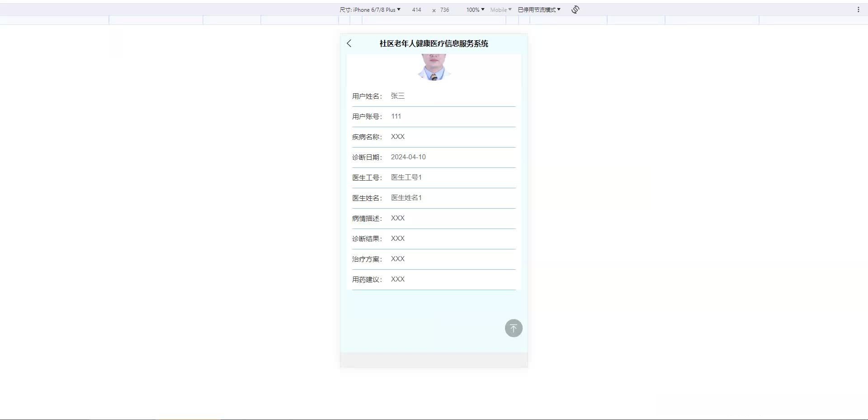Click the doctor's profile photo
This screenshot has height=420, width=868.
click(x=433, y=67)
